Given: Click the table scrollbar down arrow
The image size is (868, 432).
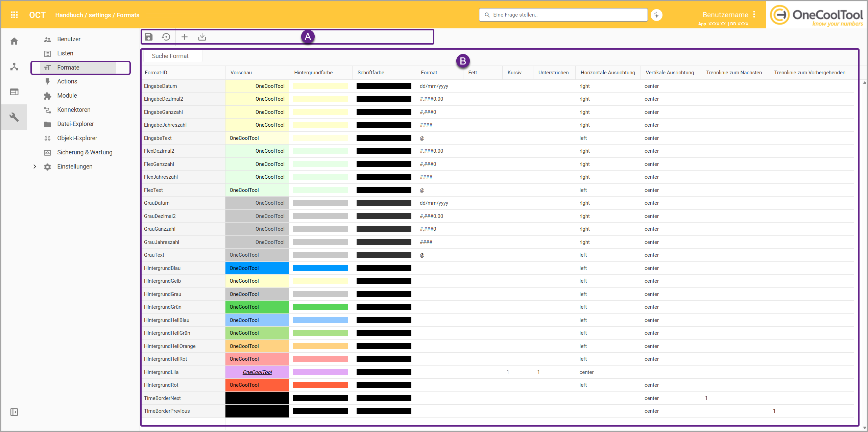Looking at the screenshot, I should pos(865,428).
